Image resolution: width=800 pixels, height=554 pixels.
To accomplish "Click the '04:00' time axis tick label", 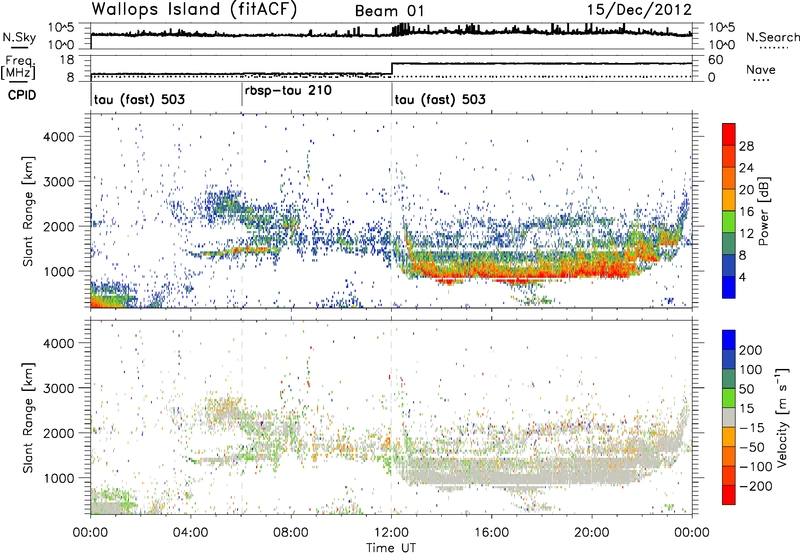I will (191, 533).
